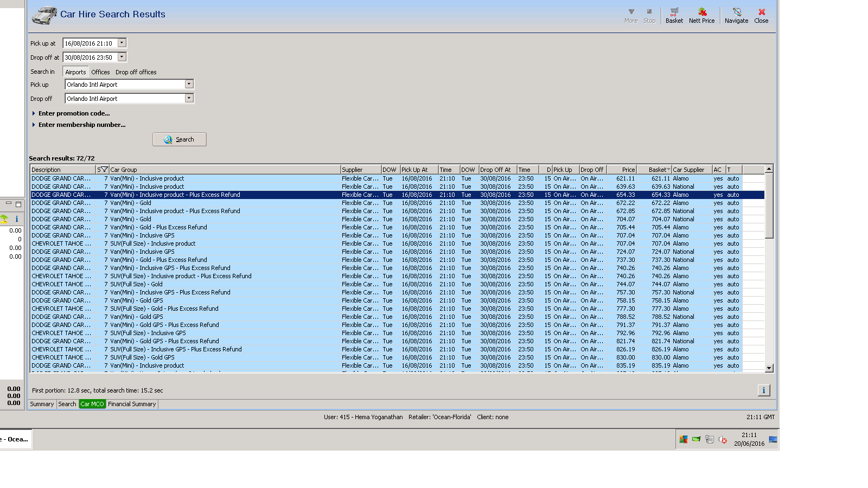Select the 672.22 Alamo Van(Mini) Gold row
Image resolution: width=868 pixels, height=488 pixels.
coord(397,203)
